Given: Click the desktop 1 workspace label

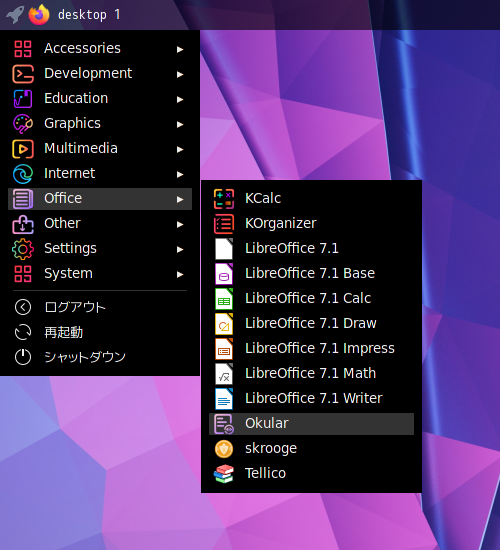Looking at the screenshot, I should click(x=89, y=15).
